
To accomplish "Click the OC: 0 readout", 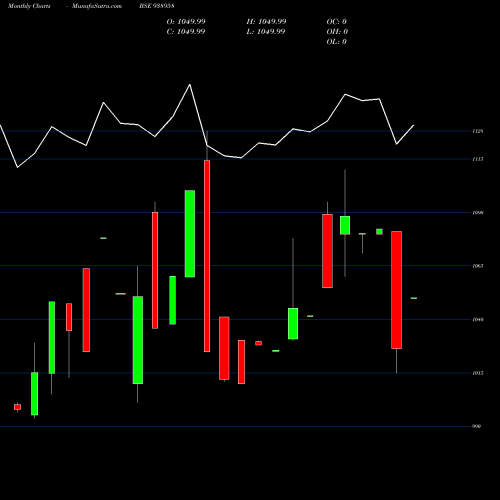I will [337, 22].
